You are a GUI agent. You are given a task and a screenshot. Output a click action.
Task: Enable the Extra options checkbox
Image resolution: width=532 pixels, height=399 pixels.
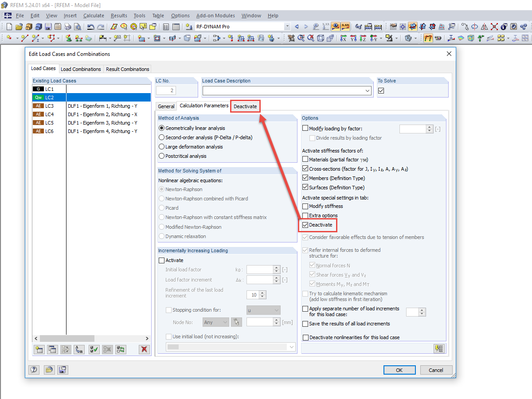(x=305, y=215)
